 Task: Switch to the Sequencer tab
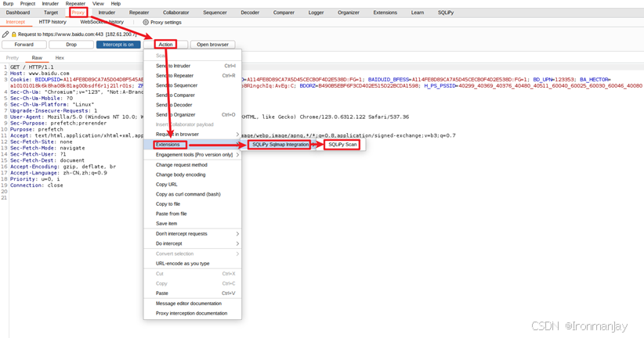click(215, 13)
